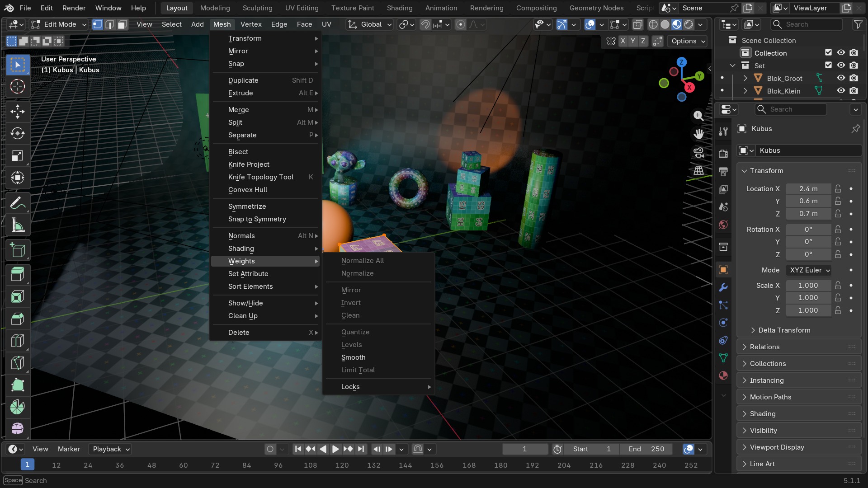
Task: Toggle X-axis mirror in viewport header
Action: click(x=623, y=41)
